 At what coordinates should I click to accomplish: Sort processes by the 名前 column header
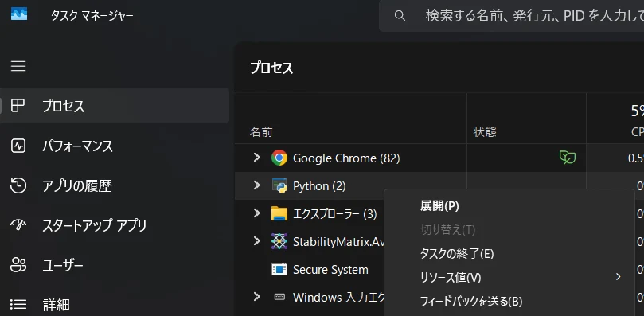point(261,132)
